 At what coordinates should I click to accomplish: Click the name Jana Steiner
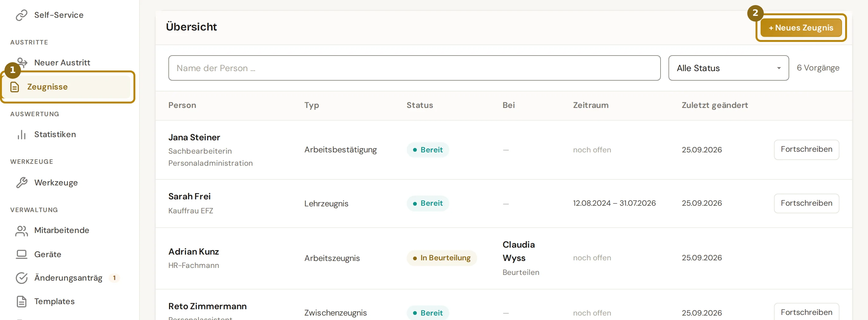(x=194, y=137)
